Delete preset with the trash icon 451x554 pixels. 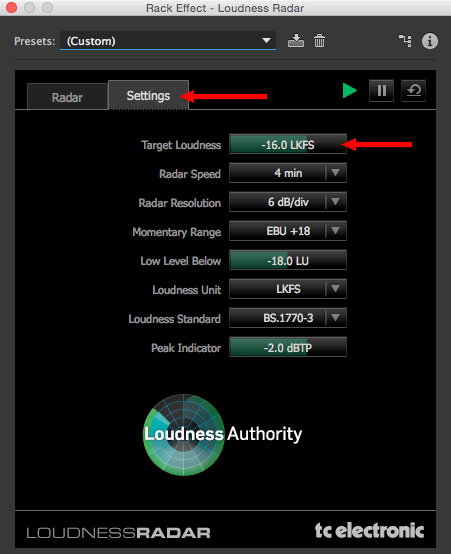pos(319,41)
